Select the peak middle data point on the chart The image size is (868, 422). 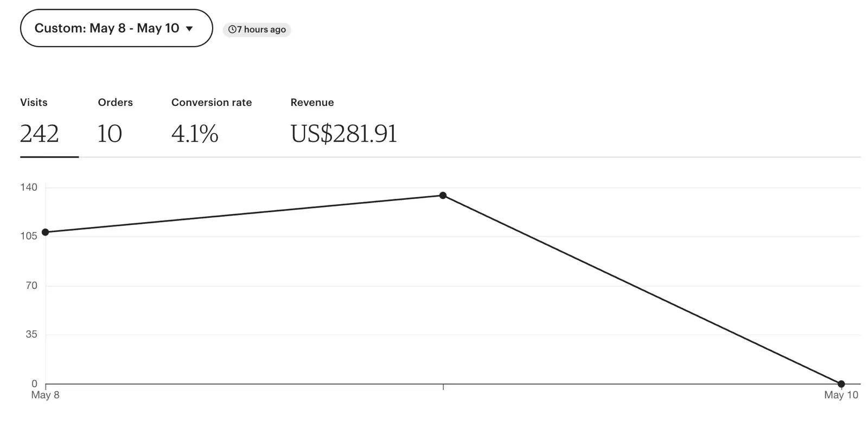[443, 196]
